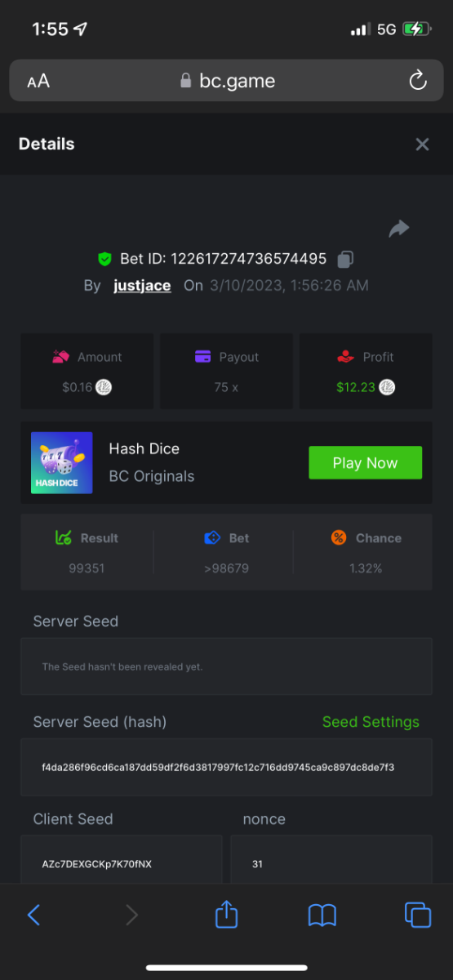The height and width of the screenshot is (980, 453).
Task: Copy the Bet ID with copy icon
Action: (x=345, y=259)
